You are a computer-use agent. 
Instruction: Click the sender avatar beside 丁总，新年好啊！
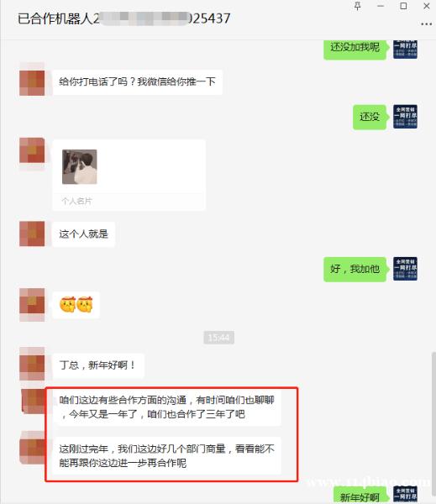32,365
